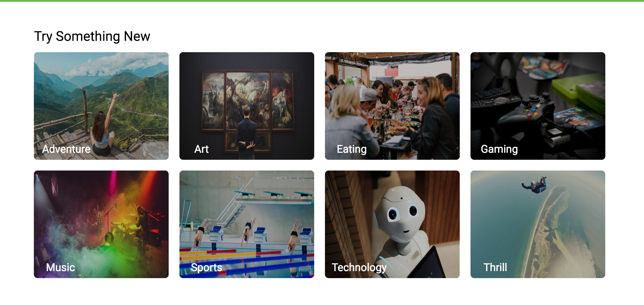Choose the Gaming category card

[538, 106]
